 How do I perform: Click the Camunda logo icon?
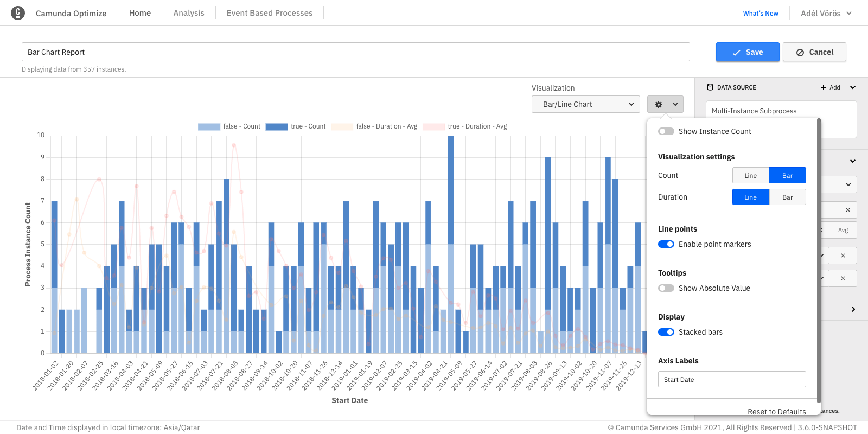(x=18, y=13)
